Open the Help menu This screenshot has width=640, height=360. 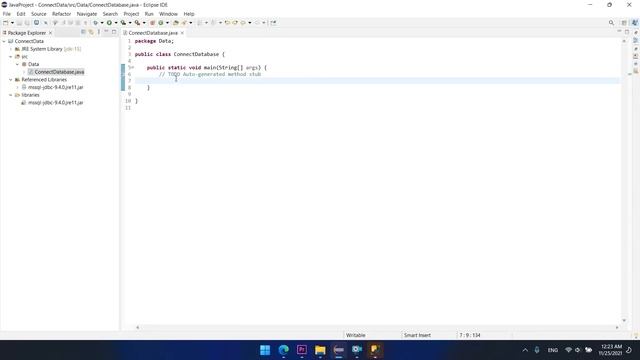(x=189, y=14)
